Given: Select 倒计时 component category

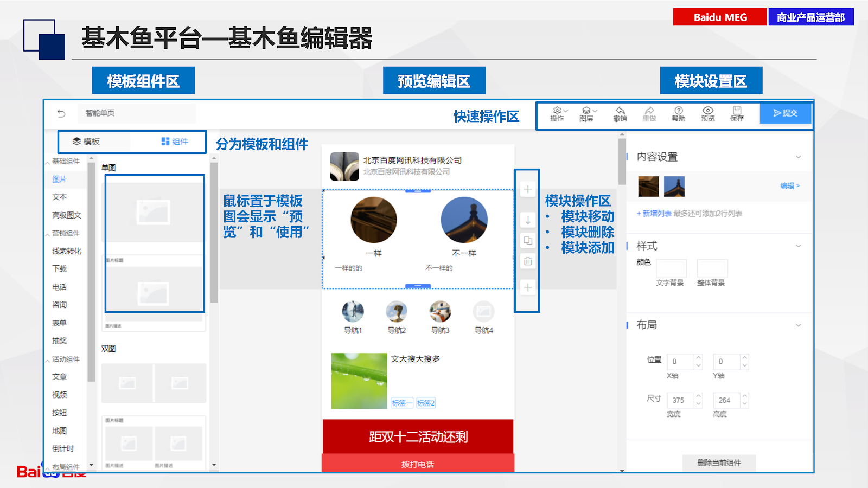Looking at the screenshot, I should pos(63,448).
